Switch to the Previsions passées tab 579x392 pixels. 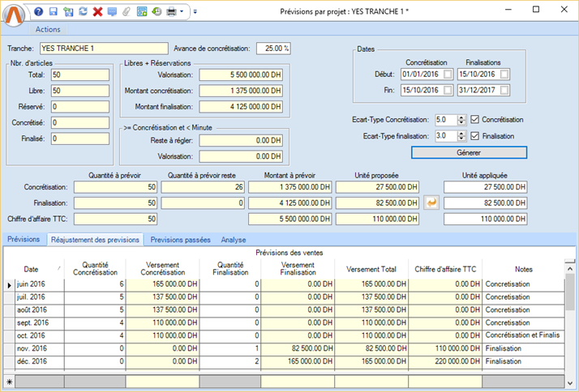(x=180, y=240)
